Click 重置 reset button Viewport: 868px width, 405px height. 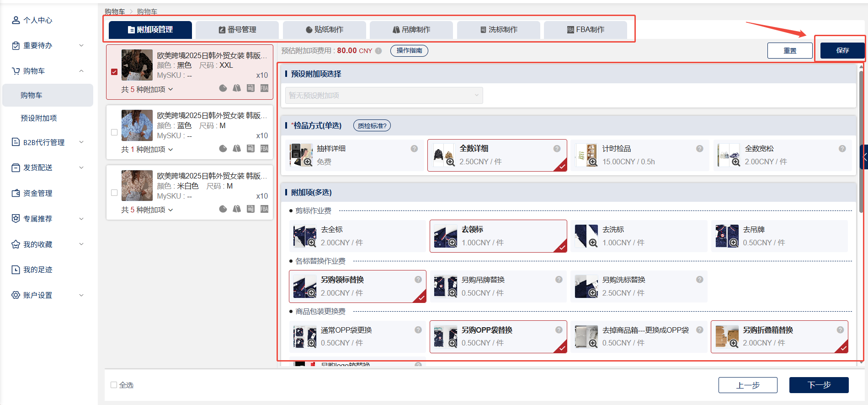pos(790,50)
